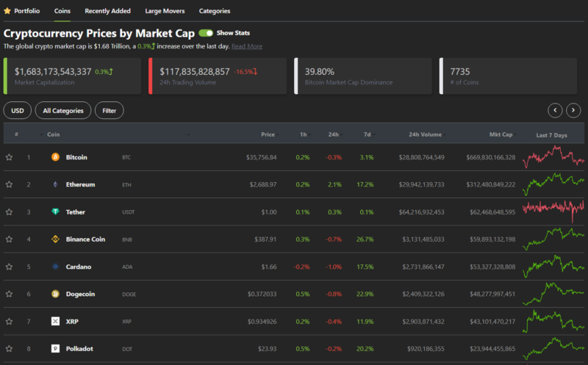Click the green Tether logo icon
The height and width of the screenshot is (365, 588).
(x=55, y=212)
